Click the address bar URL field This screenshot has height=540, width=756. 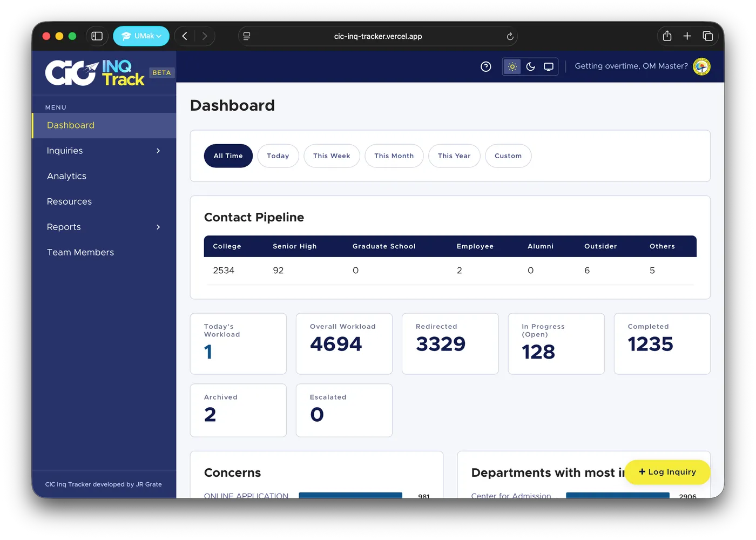378,36
